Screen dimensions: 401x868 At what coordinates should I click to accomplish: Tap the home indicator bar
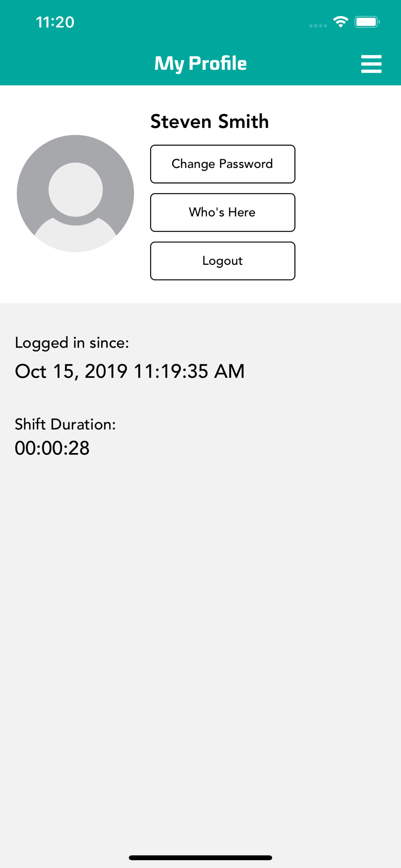(x=200, y=858)
